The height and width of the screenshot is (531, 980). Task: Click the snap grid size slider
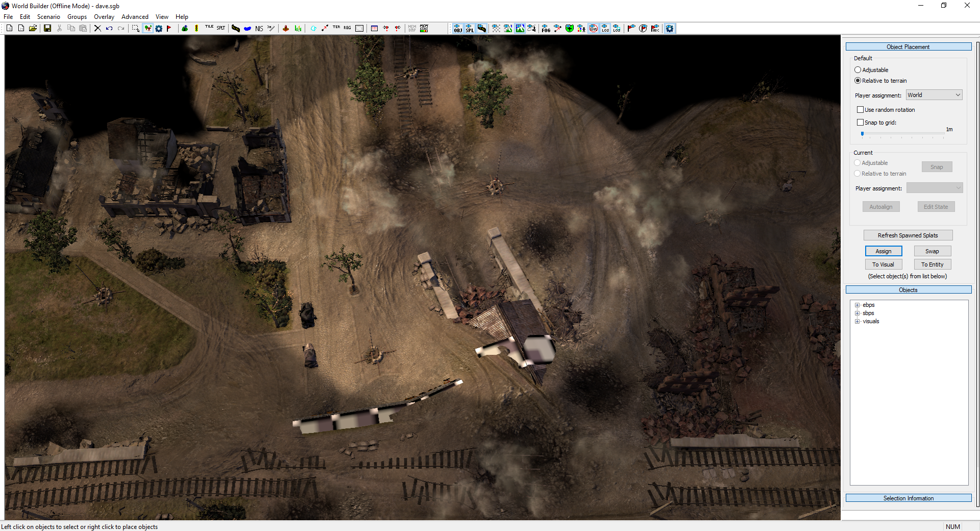tap(902, 134)
